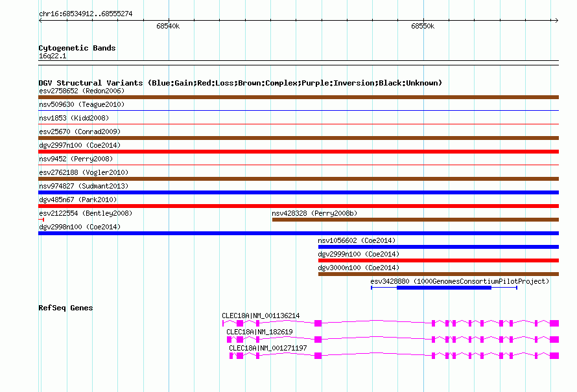The height and width of the screenshot is (392, 577).
Task: Click the left arrow of the ruler
Action: (40, 20)
